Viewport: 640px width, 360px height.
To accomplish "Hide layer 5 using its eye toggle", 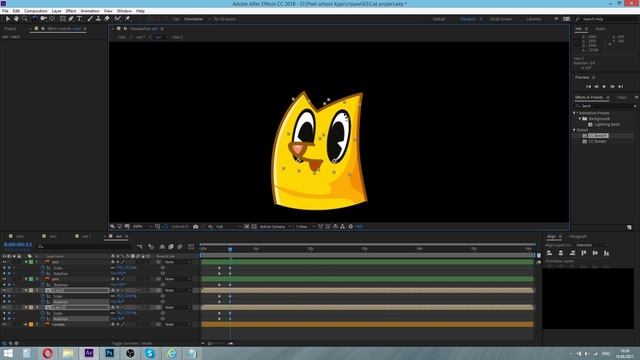I will pyautogui.click(x=4, y=324).
